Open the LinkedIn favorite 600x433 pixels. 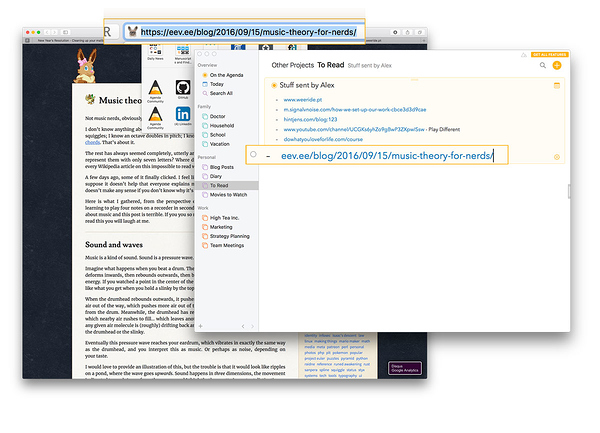click(183, 116)
